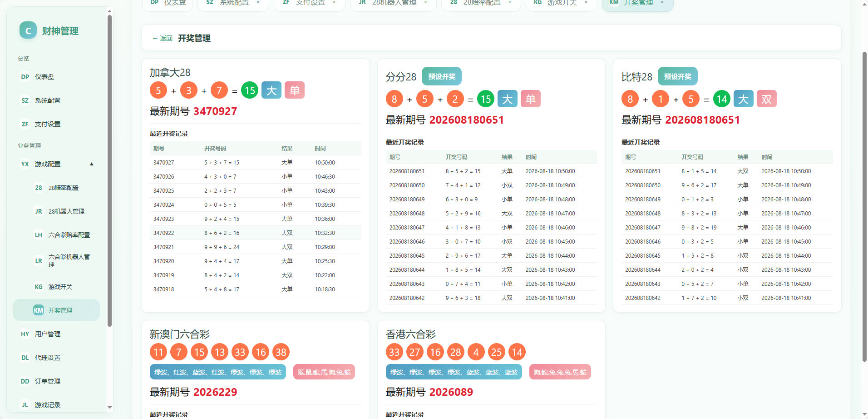Click the 返回 back link
The height and width of the screenshot is (419, 868).
point(163,38)
